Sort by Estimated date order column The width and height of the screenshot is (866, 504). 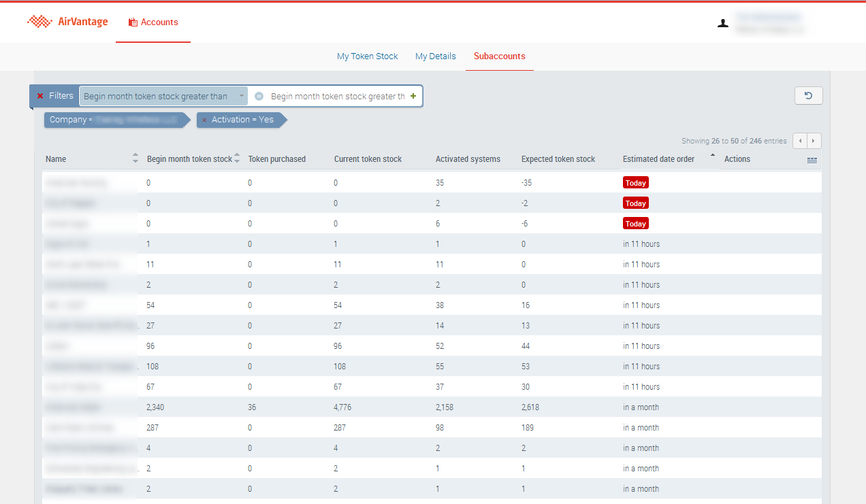[658, 159]
